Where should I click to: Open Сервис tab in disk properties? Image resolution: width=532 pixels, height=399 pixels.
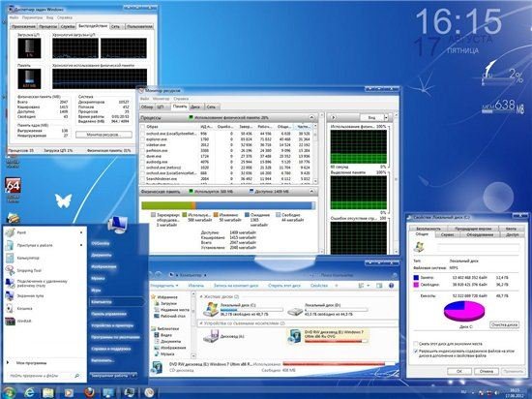point(447,235)
